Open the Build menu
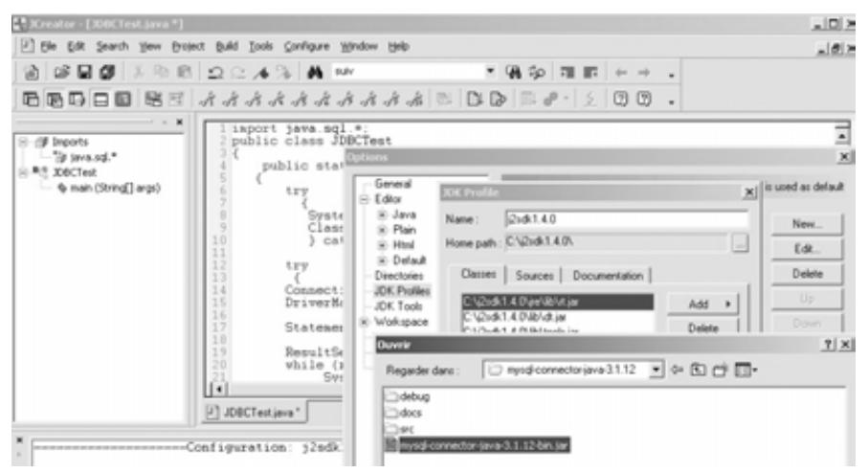Screen dimensions: 868x473 tap(227, 47)
